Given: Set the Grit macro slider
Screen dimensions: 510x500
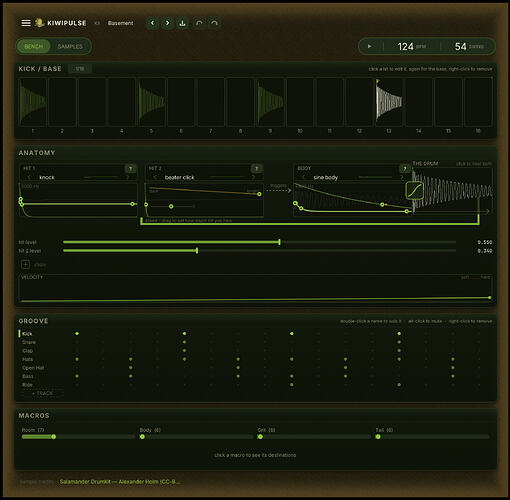Looking at the screenshot, I should click(314, 436).
